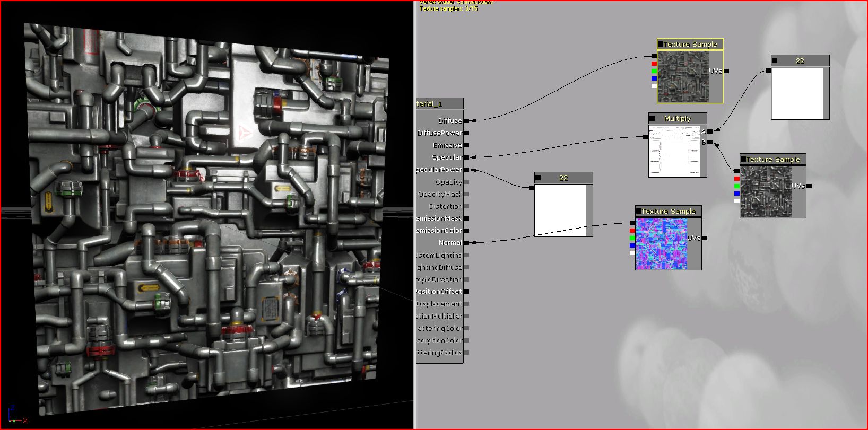868x430 pixels.
Task: Click the Multiply node preview thumbnail
Action: pos(675,151)
